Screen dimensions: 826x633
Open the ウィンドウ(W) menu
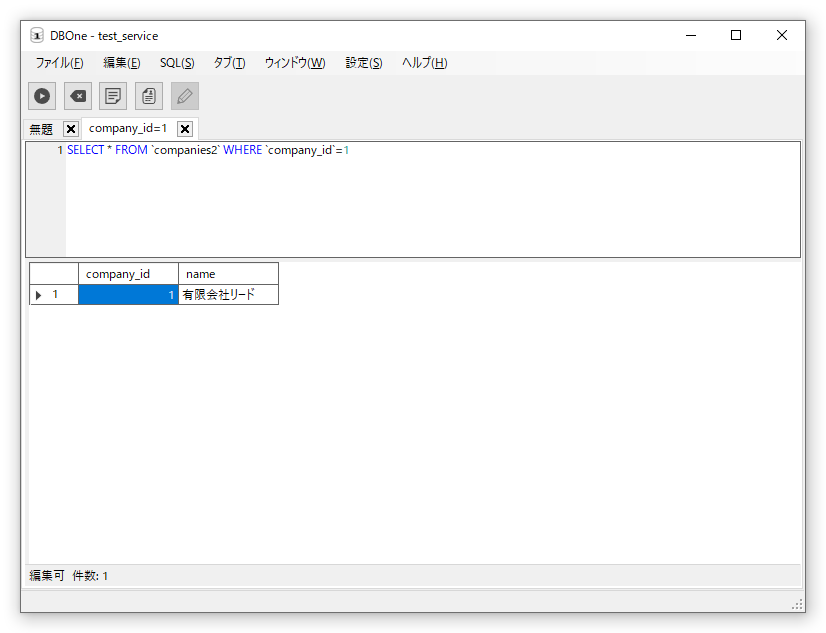(295, 63)
